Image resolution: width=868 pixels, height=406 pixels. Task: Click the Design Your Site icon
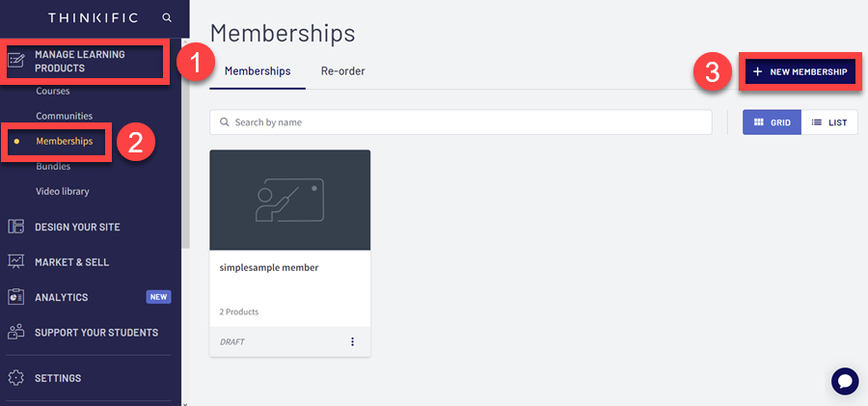point(16,227)
